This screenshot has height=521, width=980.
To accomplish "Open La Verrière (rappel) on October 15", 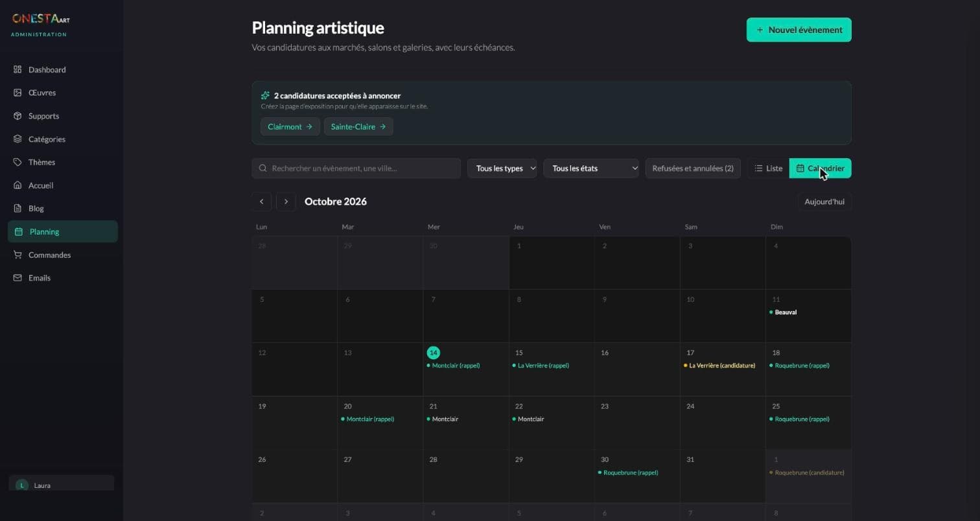I will click(x=541, y=365).
